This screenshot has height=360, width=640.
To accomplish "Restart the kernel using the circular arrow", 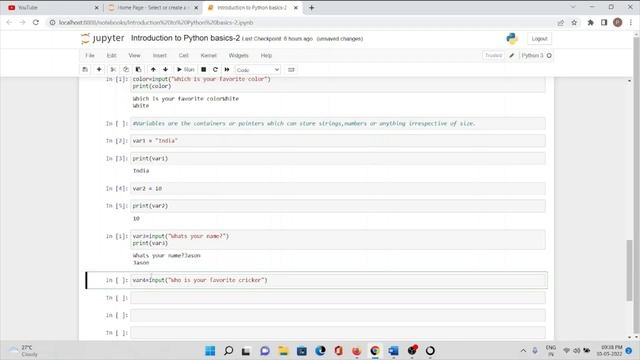I will pos(215,70).
